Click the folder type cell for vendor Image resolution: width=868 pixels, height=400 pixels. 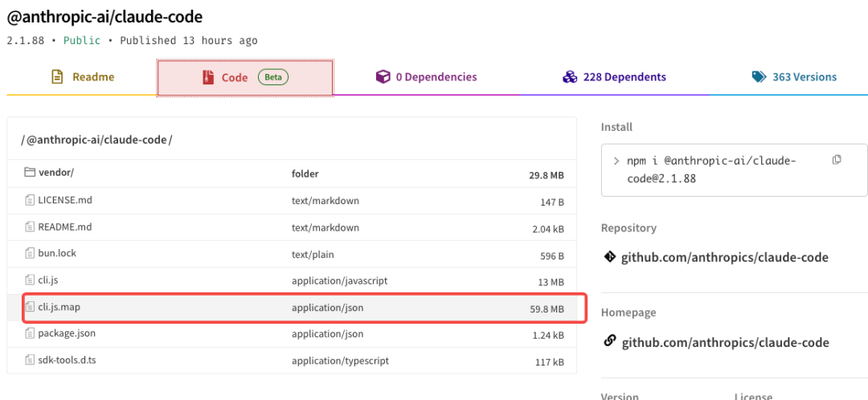point(305,173)
